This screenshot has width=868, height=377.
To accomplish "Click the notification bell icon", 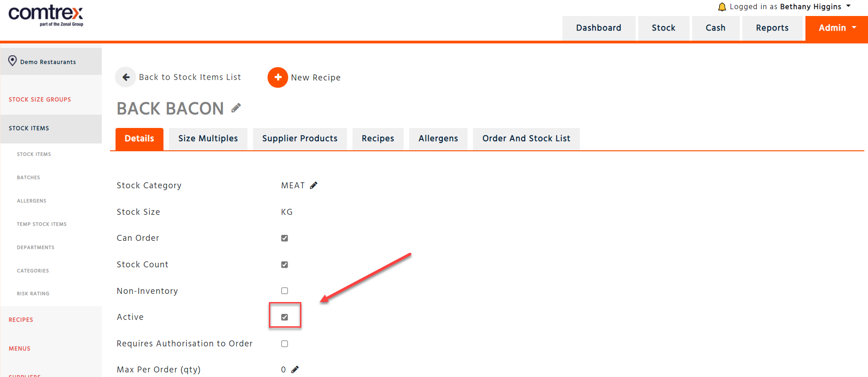I will click(722, 7).
